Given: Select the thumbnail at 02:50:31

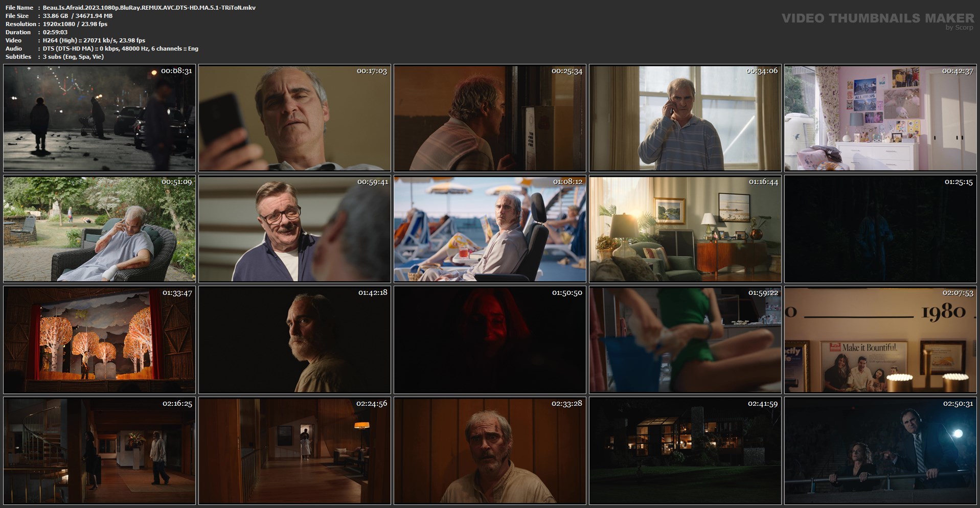Looking at the screenshot, I should coord(880,451).
